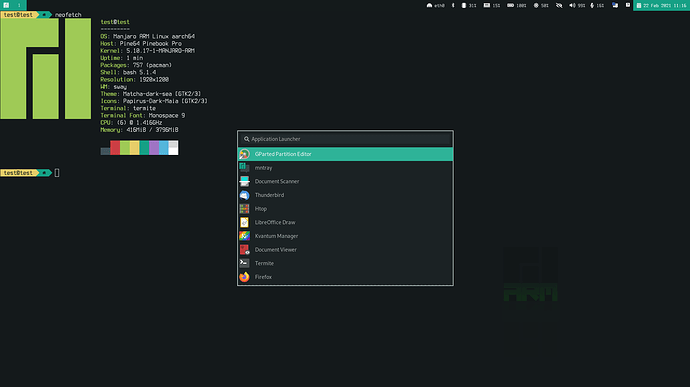Click the disk usage icon showing 31%
Viewport: 690px width, 387px height.
coord(463,5)
